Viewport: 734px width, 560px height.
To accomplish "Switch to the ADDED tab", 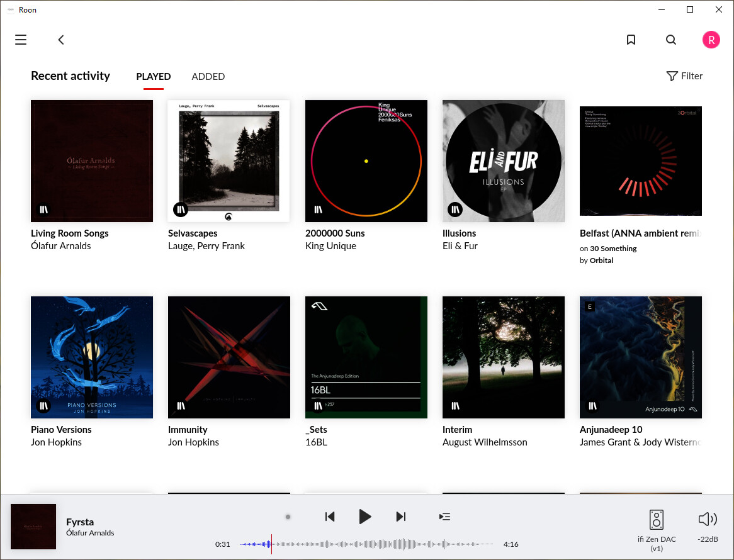I will point(208,76).
